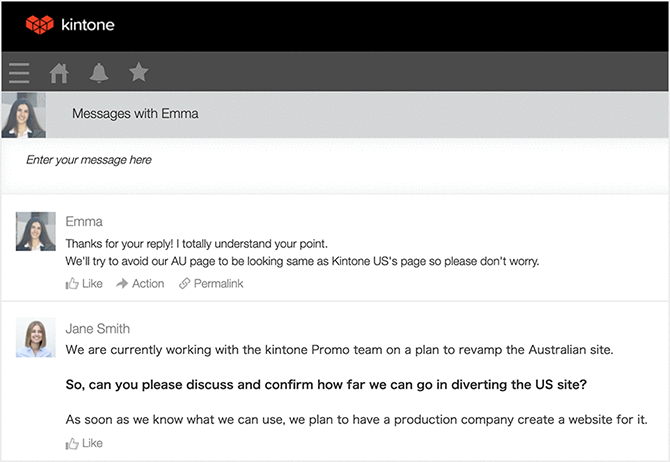Open Action on Emma's message

[147, 284]
